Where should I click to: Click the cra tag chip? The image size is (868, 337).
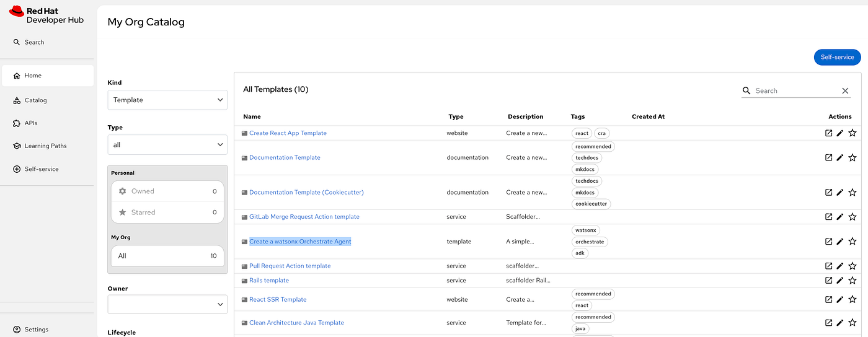[601, 133]
